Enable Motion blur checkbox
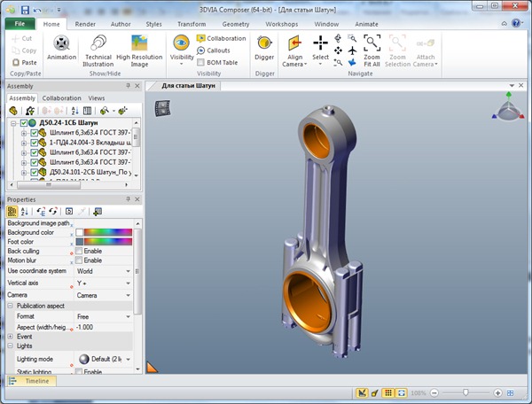The image size is (532, 404). tap(79, 260)
